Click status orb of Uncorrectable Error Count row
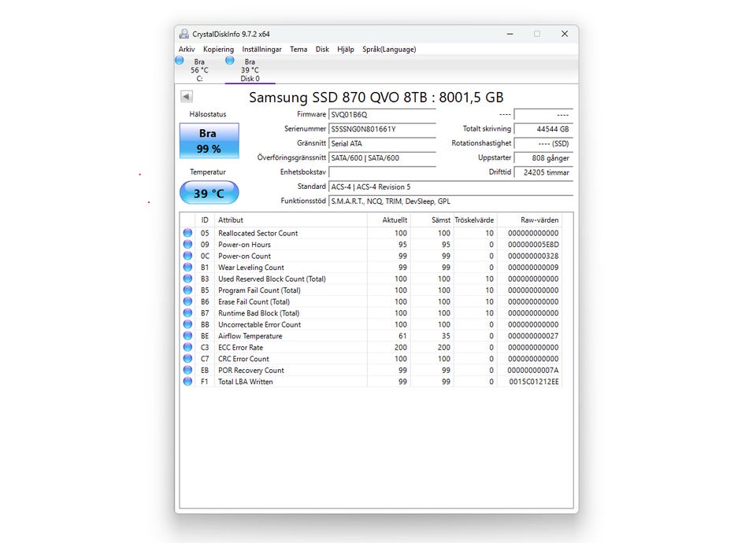Screen dimensions: 756x543 point(187,324)
